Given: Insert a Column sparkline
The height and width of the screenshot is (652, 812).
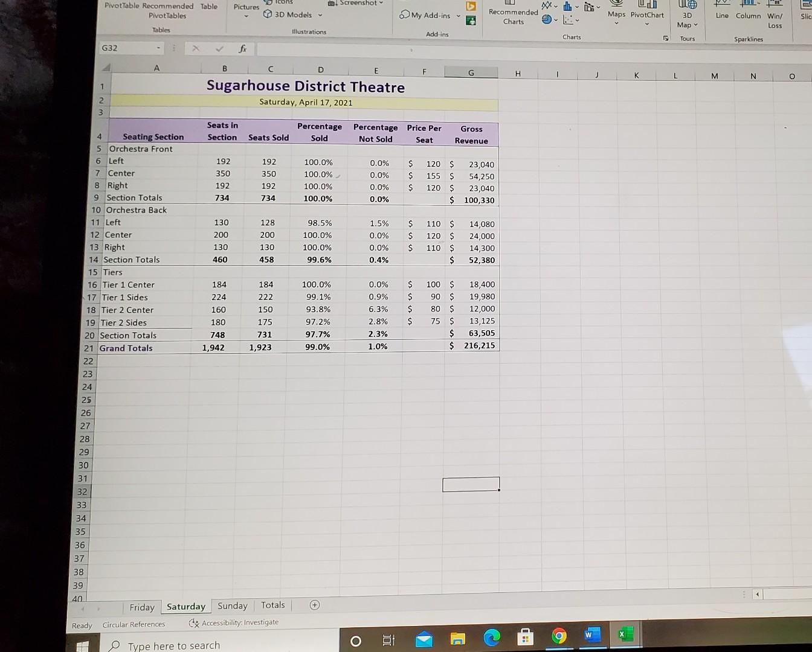Looking at the screenshot, I should point(748,15).
